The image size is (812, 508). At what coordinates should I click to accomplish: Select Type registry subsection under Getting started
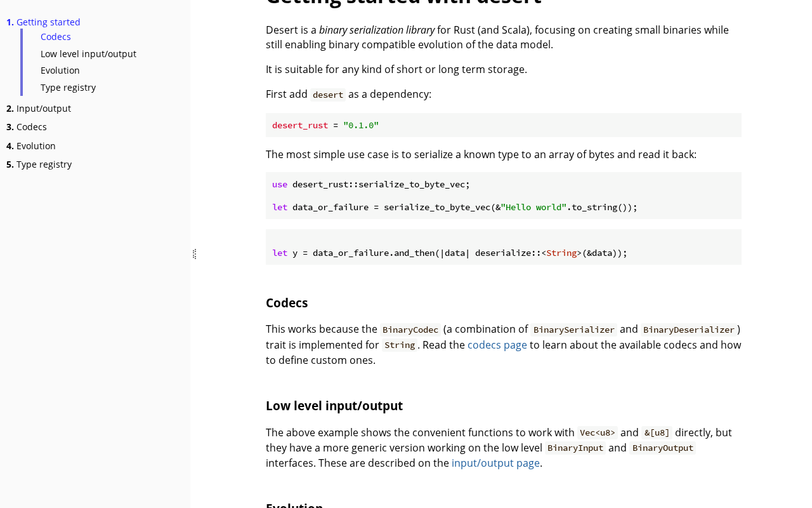tap(68, 88)
